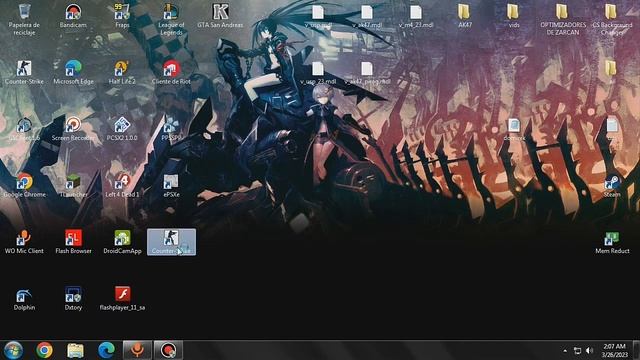Switch to the screen recorder taskbar window

168,350
